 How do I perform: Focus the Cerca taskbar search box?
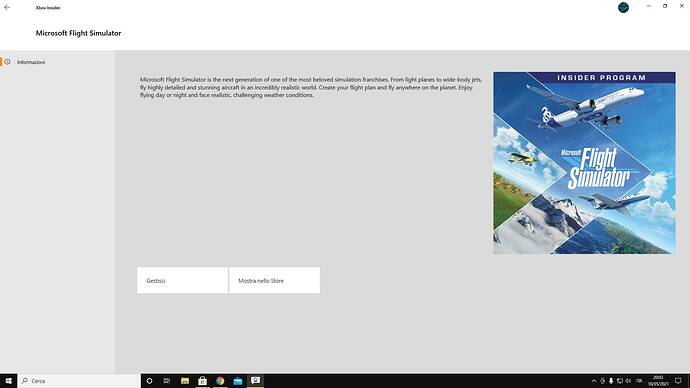click(x=79, y=381)
